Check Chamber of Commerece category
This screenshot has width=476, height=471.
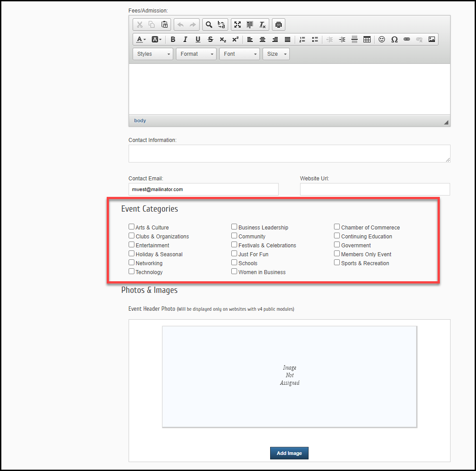337,227
